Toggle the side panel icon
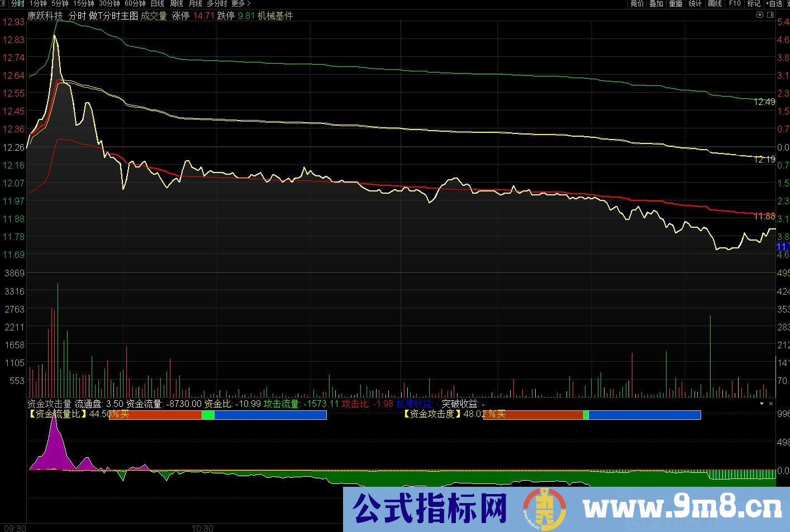Image resolution: width=790 pixels, height=532 pixels. [770, 16]
